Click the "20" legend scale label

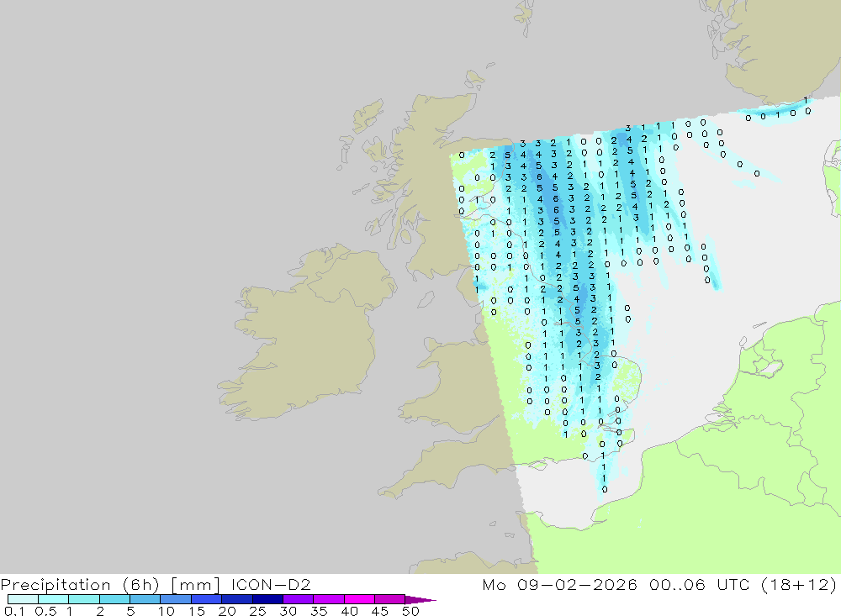click(227, 611)
